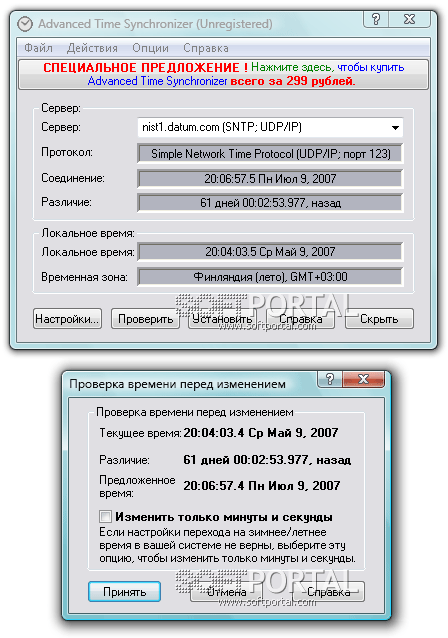
Task: Open the Опции menu
Action: click(150, 48)
